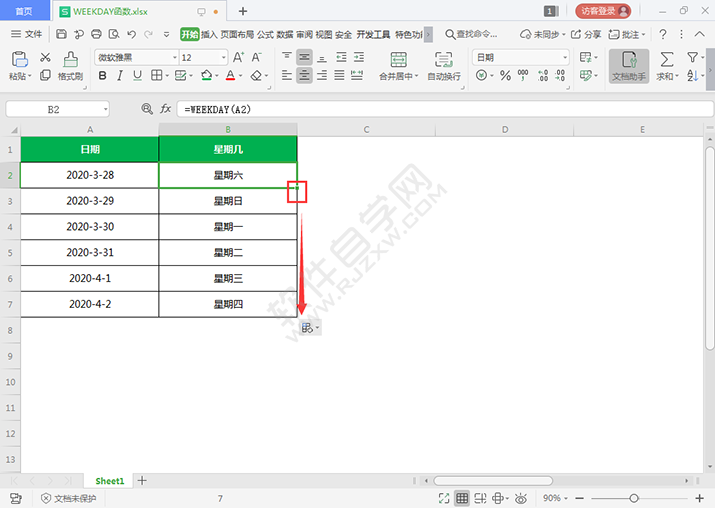The height and width of the screenshot is (508, 715).
Task: Zoom in with the plus button
Action: [699, 498]
